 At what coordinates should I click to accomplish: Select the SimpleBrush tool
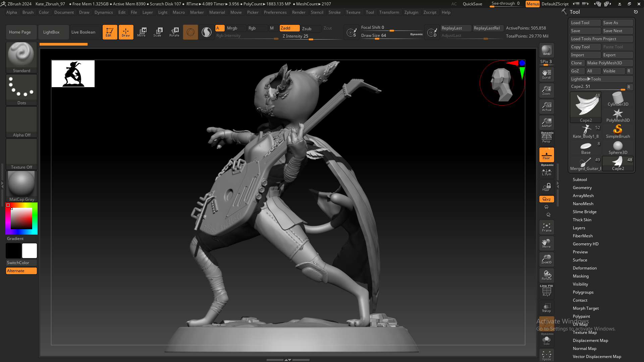[x=618, y=132]
